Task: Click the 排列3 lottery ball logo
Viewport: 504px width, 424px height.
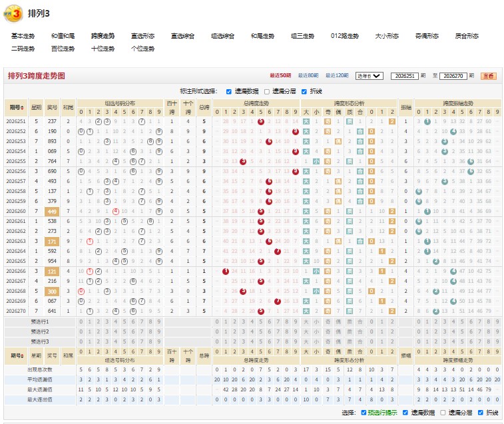Action: [13, 13]
